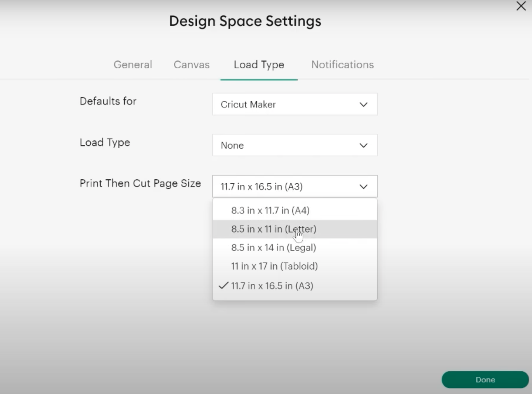Open the Notifications tab
This screenshot has width=532, height=394.
tap(342, 64)
